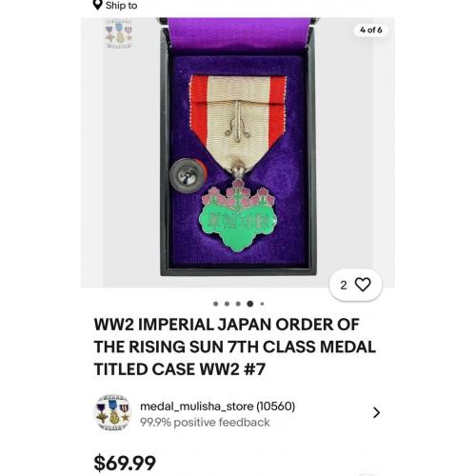Image resolution: width=476 pixels, height=476 pixels.
Task: Select the third image dot indicator
Action: point(238,304)
